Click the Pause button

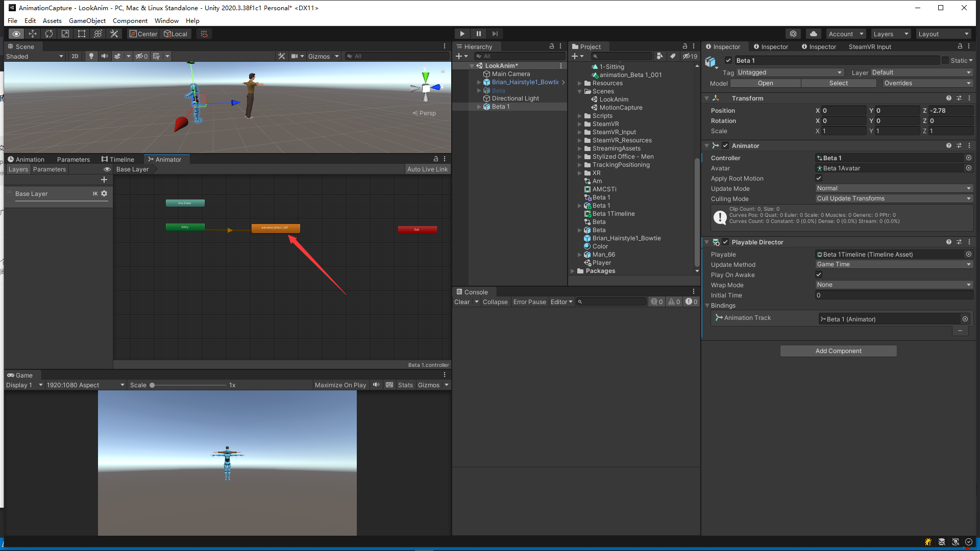(478, 34)
